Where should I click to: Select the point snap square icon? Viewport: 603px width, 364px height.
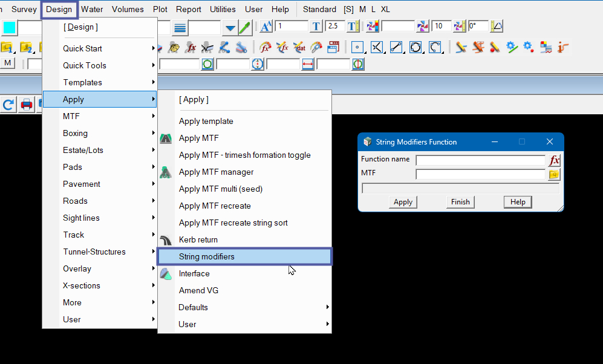point(357,47)
